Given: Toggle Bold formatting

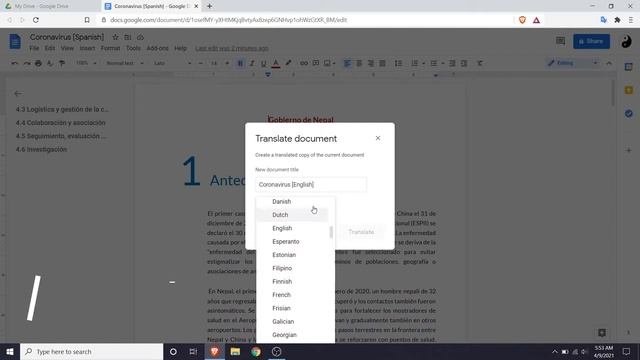Looking at the screenshot, I should coord(240,63).
